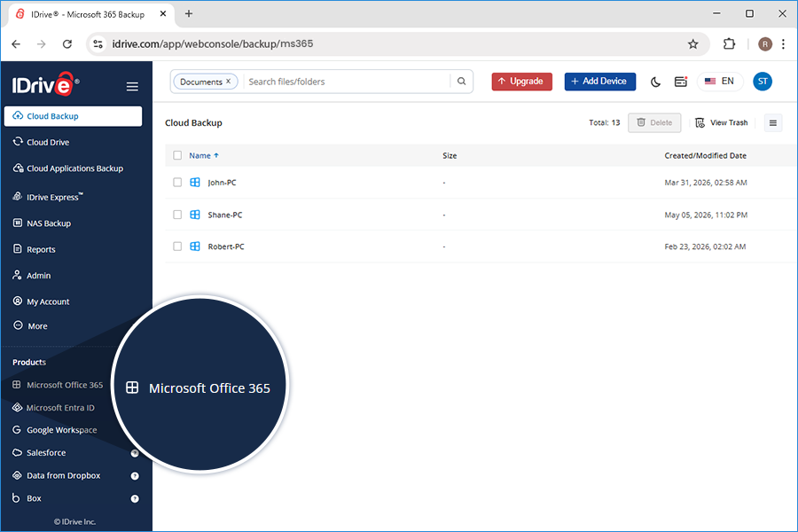Open Cloud Drive in sidebar
The height and width of the screenshot is (532, 798).
click(41, 142)
